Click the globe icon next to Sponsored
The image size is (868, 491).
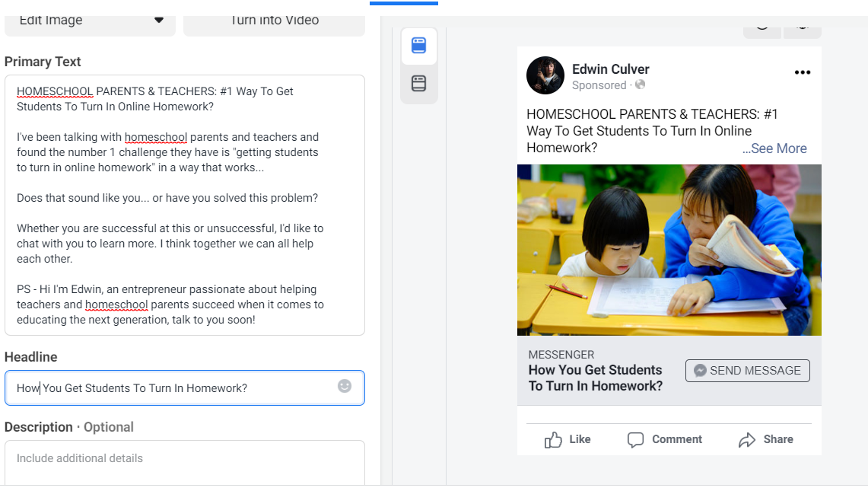pos(641,84)
